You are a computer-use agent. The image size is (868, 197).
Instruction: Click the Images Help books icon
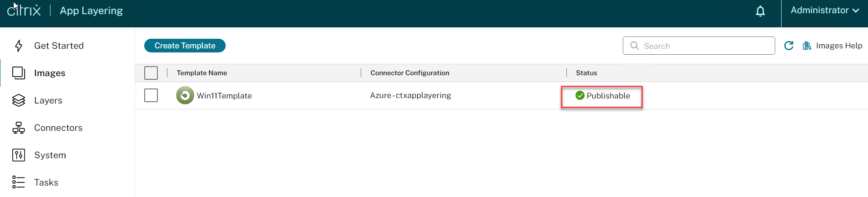click(807, 46)
